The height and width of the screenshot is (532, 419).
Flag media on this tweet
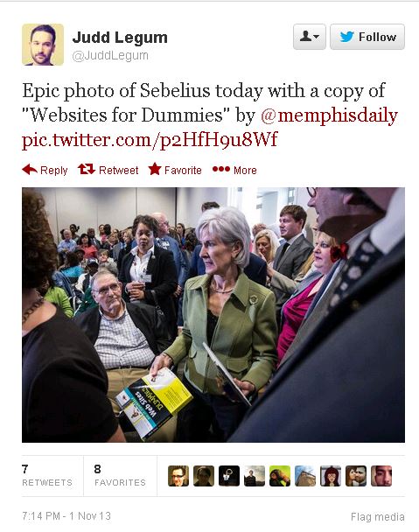tap(378, 517)
